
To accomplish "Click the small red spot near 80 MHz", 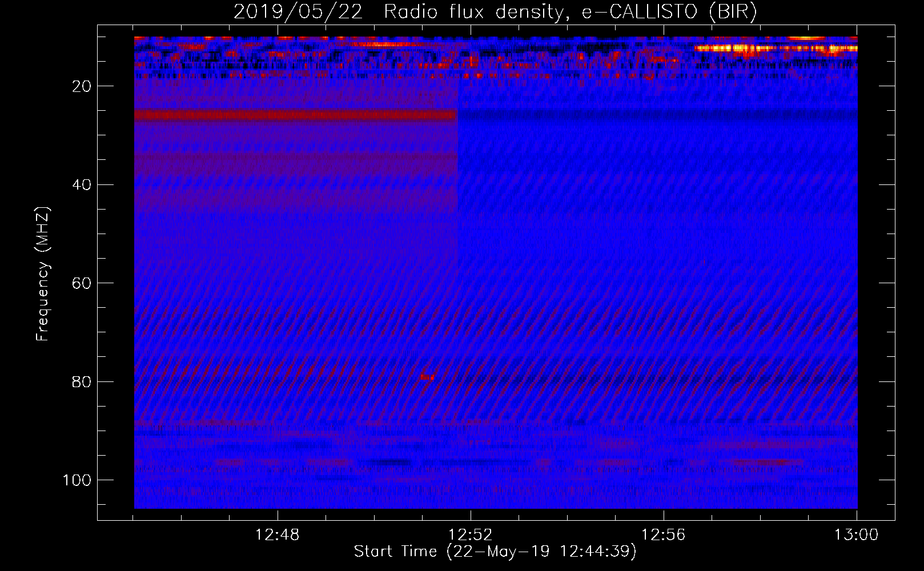I will click(427, 377).
